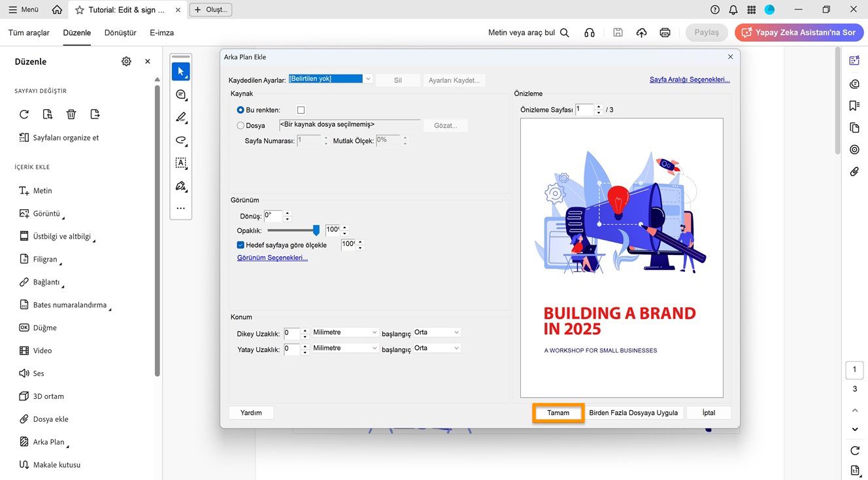
Task: Click the home icon in the title bar
Action: 58,10
